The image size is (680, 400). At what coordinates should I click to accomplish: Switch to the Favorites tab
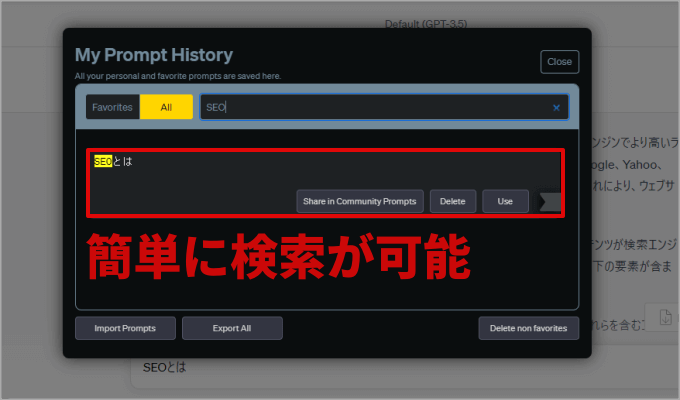(x=112, y=108)
